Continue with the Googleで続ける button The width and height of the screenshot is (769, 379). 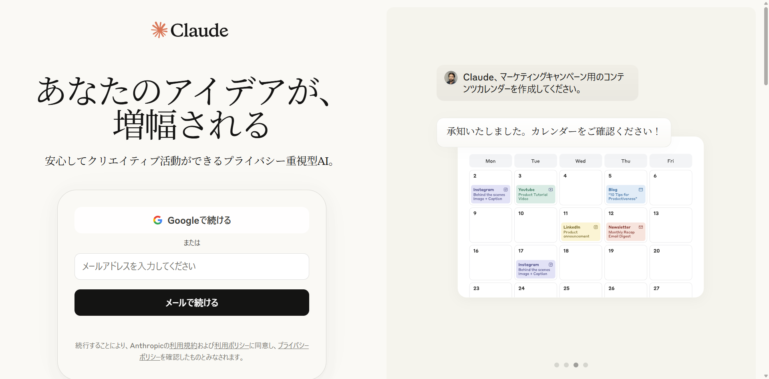192,220
